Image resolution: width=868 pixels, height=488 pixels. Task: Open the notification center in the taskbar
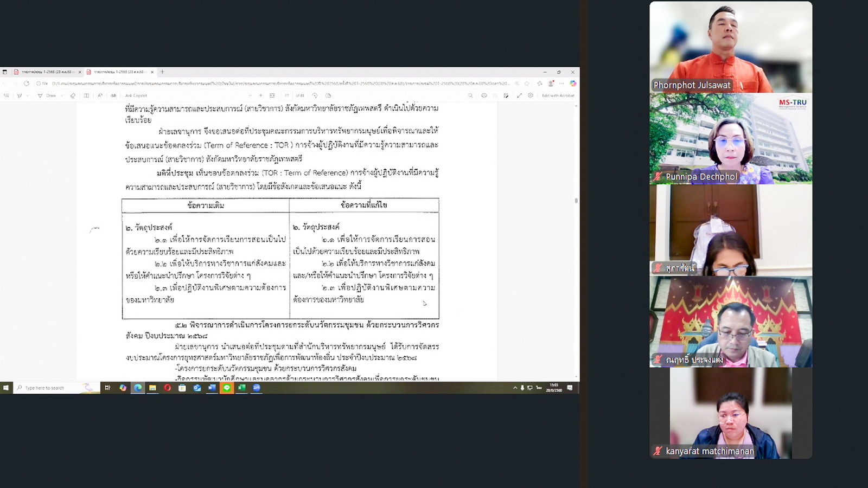coord(570,388)
